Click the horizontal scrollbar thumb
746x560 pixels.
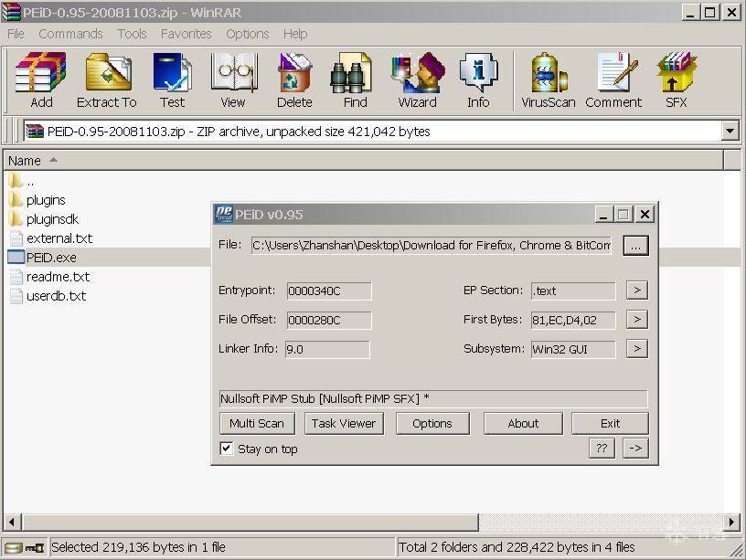tap(250, 522)
